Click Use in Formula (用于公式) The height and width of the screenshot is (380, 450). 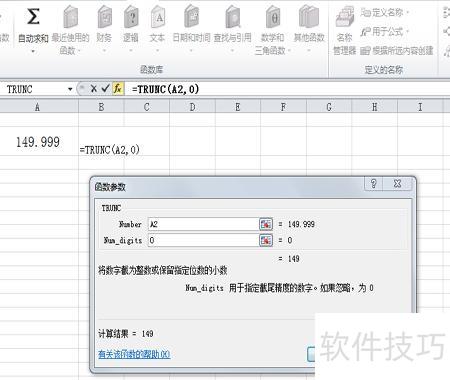384,32
